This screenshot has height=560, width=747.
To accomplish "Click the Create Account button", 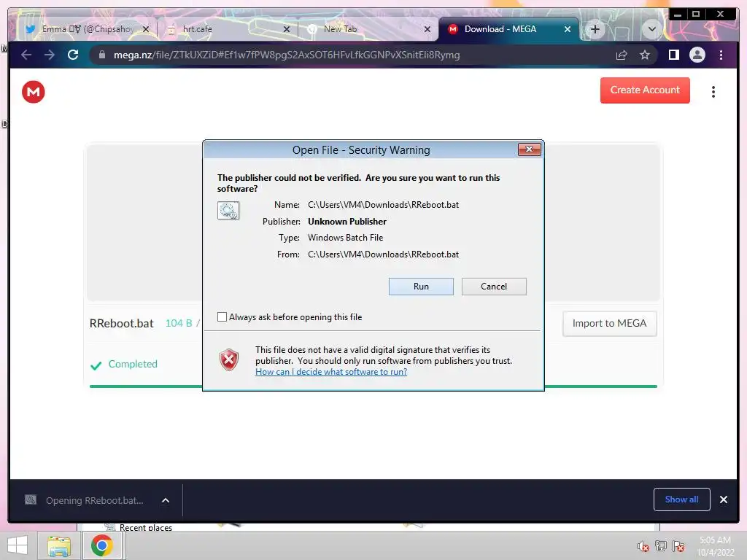I will (x=645, y=90).
